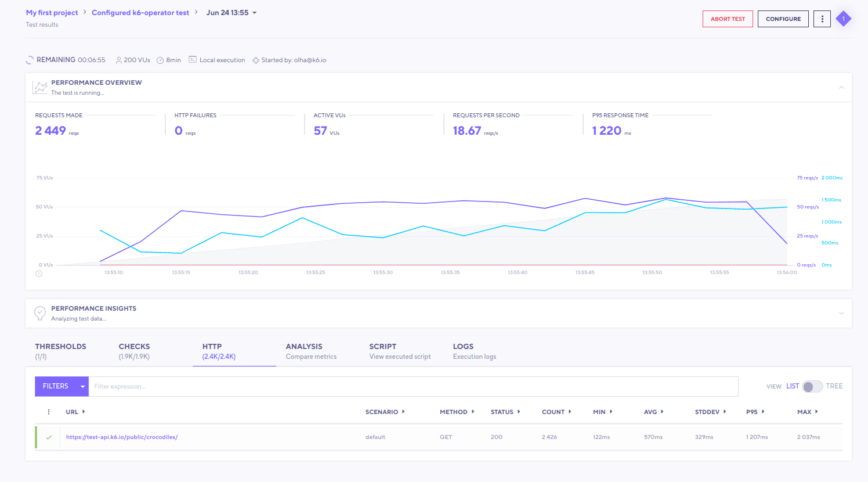Click the purple diamond notification badge
Screen dimensions: 868x482
[843, 19]
